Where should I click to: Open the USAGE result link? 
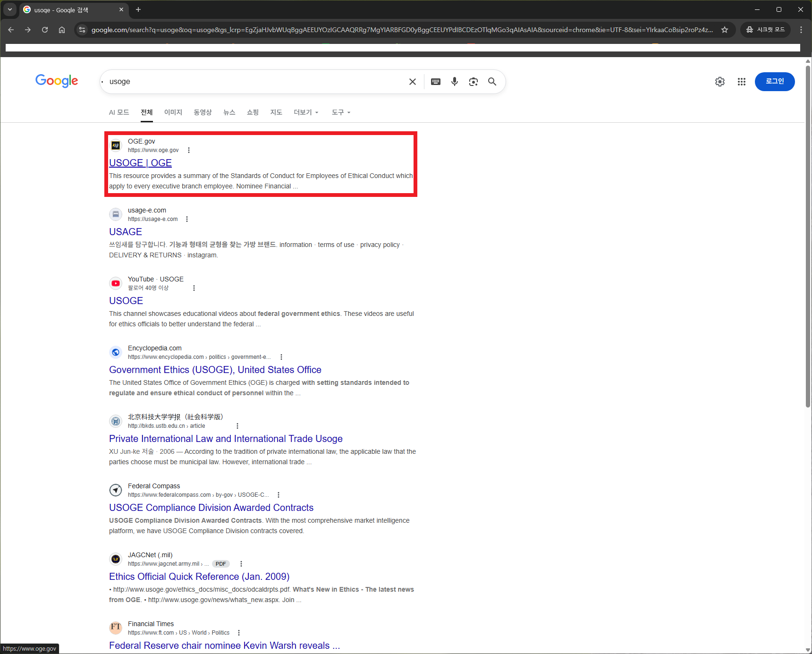tap(126, 232)
